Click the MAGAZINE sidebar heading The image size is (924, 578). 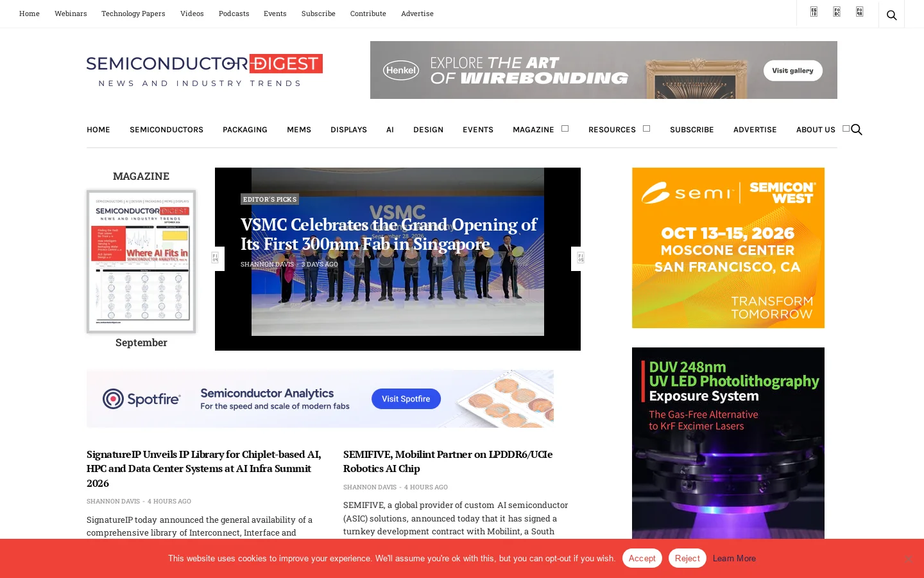click(x=141, y=177)
